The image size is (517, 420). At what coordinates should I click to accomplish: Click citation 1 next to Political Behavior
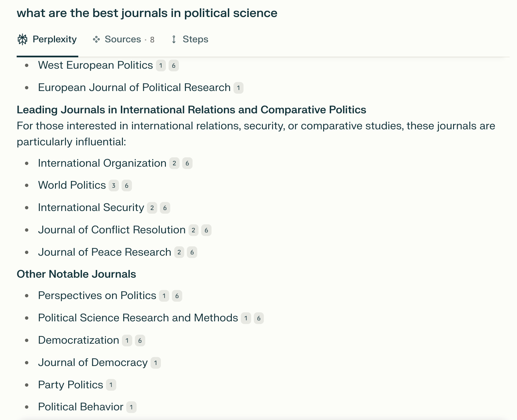point(131,407)
